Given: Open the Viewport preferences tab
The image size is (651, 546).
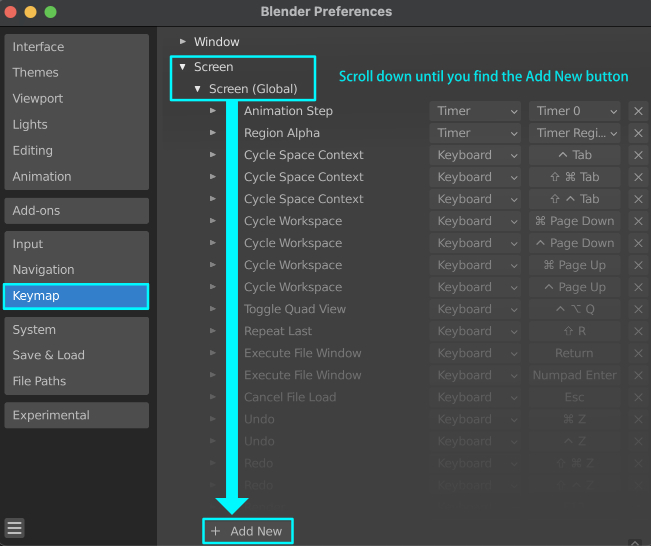Looking at the screenshot, I should point(76,99).
